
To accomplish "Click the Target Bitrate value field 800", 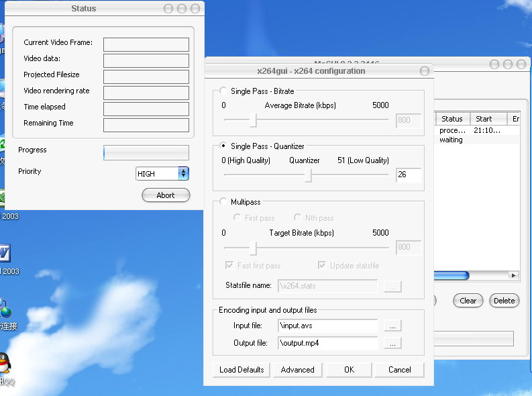I will click(x=409, y=247).
